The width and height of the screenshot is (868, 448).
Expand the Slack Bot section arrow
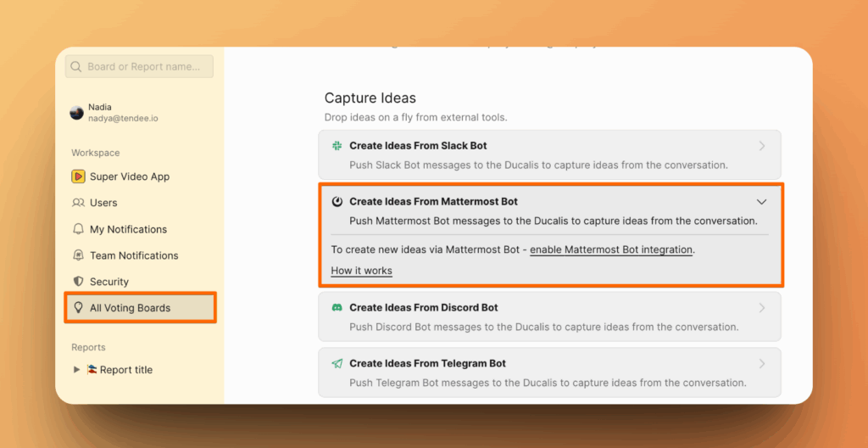tap(761, 146)
